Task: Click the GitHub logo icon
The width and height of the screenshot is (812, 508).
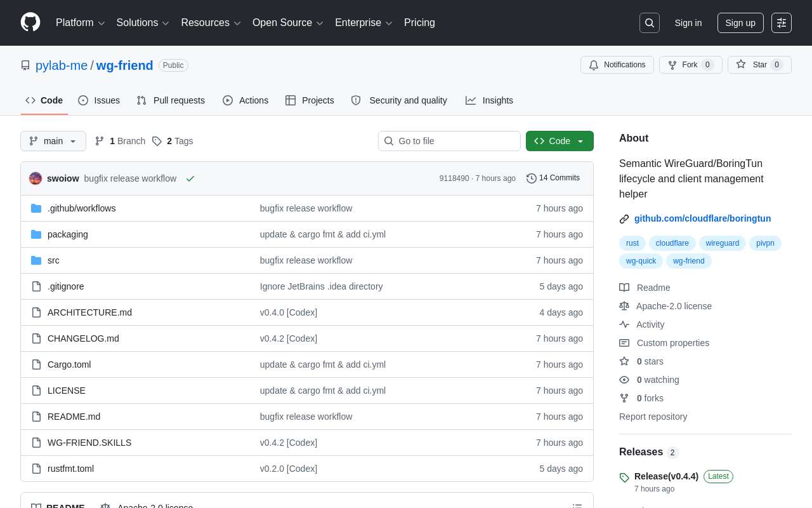Action: click(x=30, y=23)
